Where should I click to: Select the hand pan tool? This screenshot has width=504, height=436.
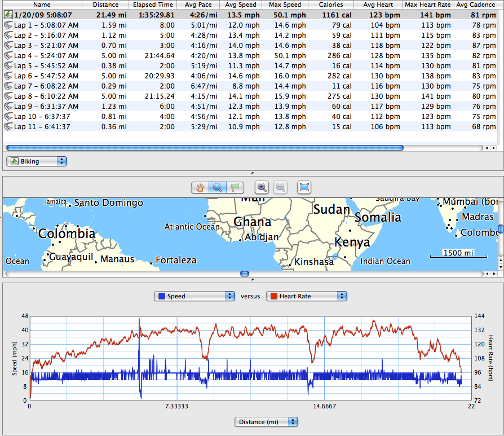(200, 187)
